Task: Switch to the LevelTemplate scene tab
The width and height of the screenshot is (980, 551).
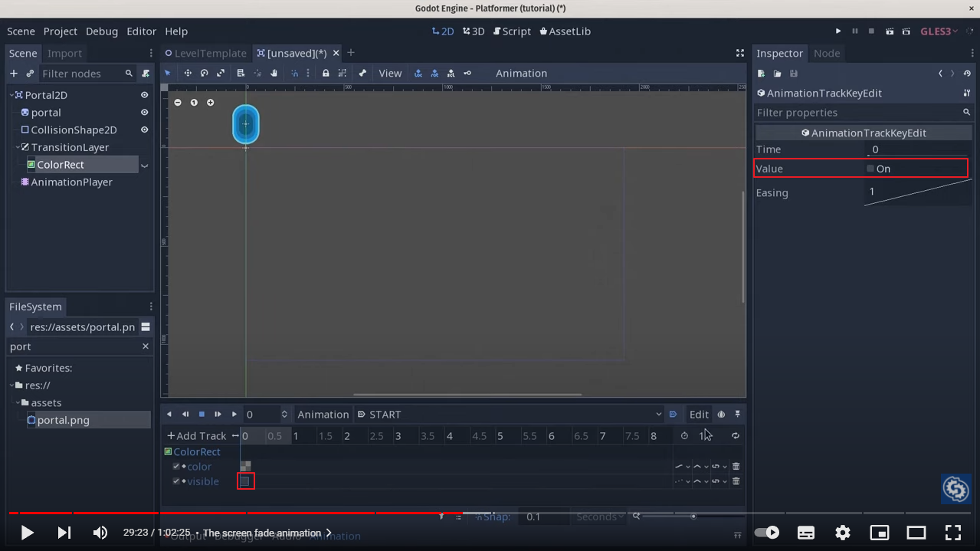Action: click(x=205, y=53)
